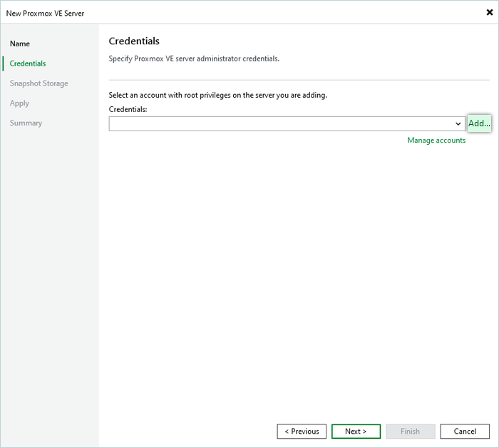Expand the Credentials dropdown arrow

(x=458, y=124)
